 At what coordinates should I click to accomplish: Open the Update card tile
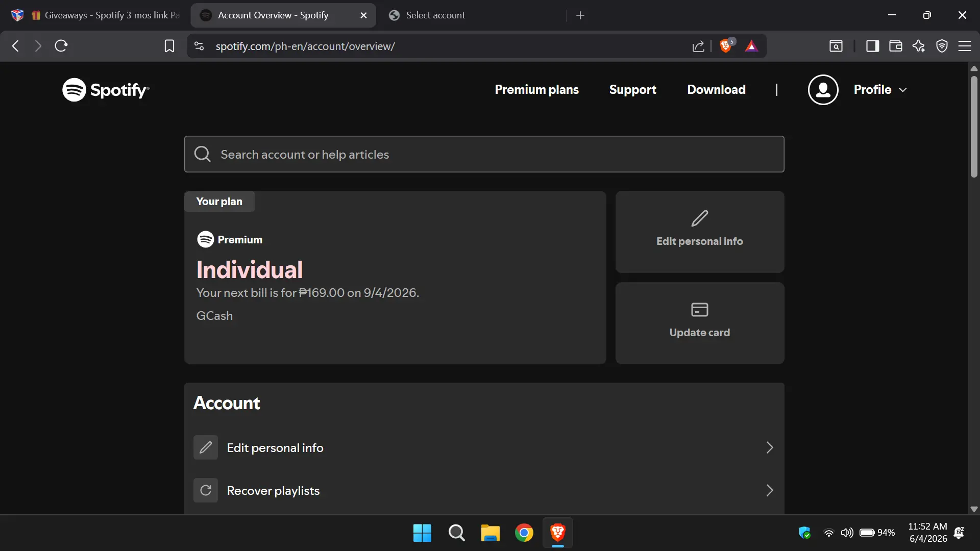tap(699, 323)
